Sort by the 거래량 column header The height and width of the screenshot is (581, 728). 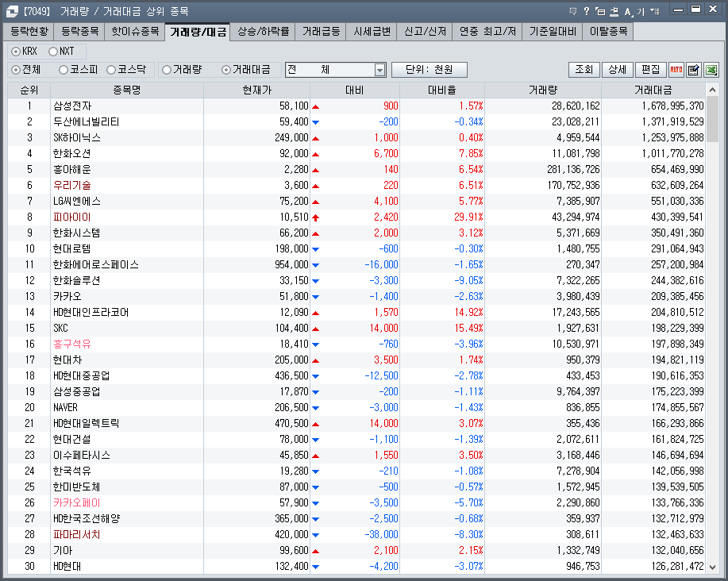tap(543, 90)
